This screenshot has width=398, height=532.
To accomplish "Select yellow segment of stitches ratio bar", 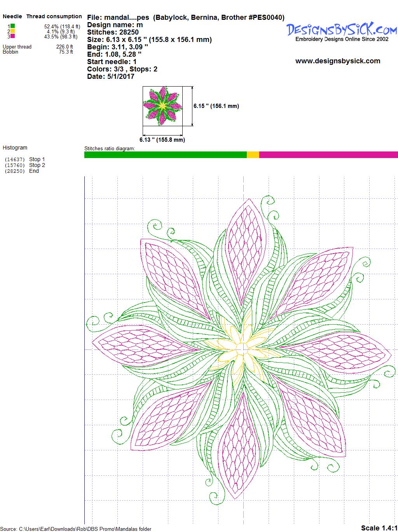I will tap(253, 155).
